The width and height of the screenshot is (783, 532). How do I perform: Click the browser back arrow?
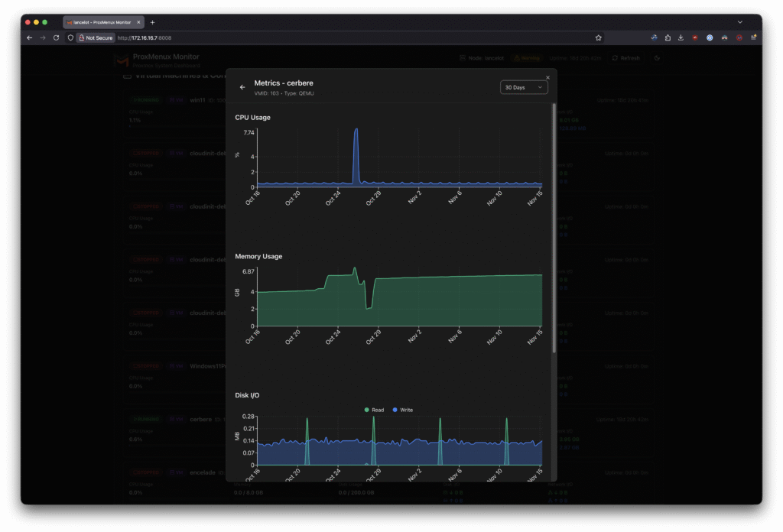[x=30, y=37]
